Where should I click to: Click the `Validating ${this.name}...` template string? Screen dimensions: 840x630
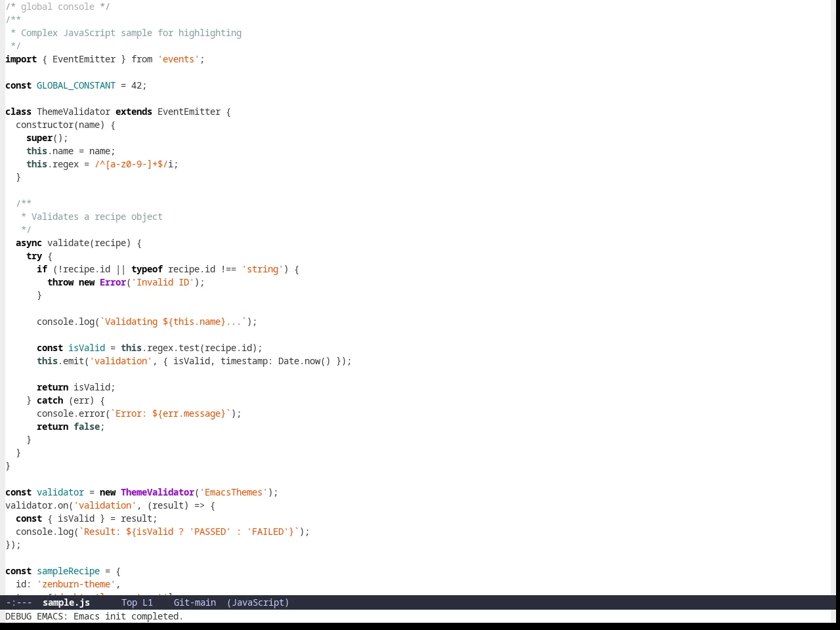click(x=173, y=322)
